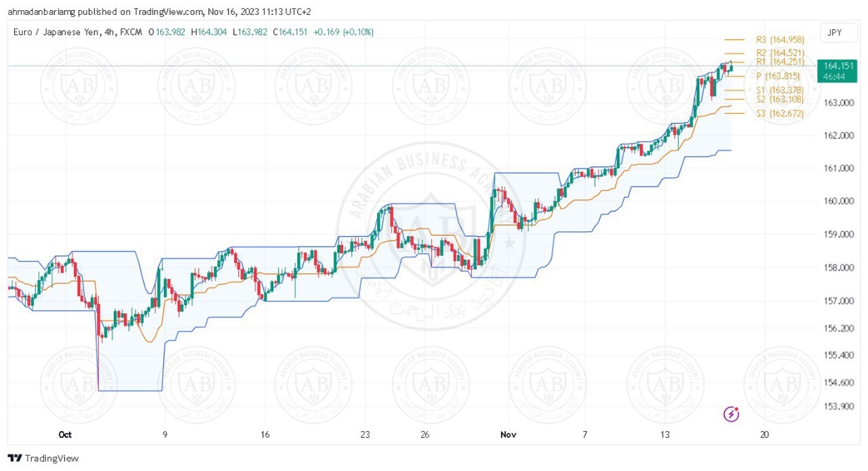Click the 23 date label on time axis
Screen dimensions: 868x471
(366, 435)
